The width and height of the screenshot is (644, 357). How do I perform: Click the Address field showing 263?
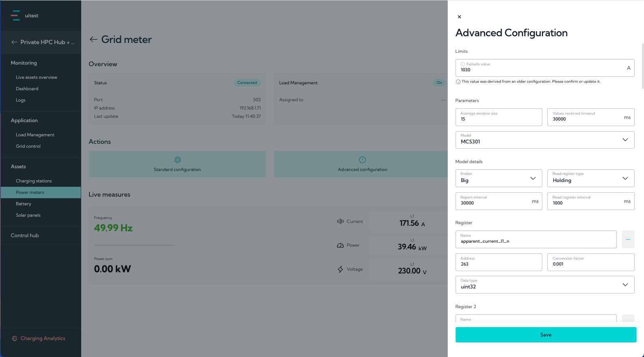point(499,262)
